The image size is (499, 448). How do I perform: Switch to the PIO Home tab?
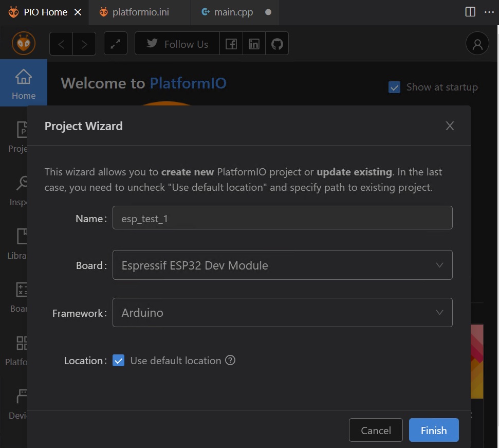45,12
